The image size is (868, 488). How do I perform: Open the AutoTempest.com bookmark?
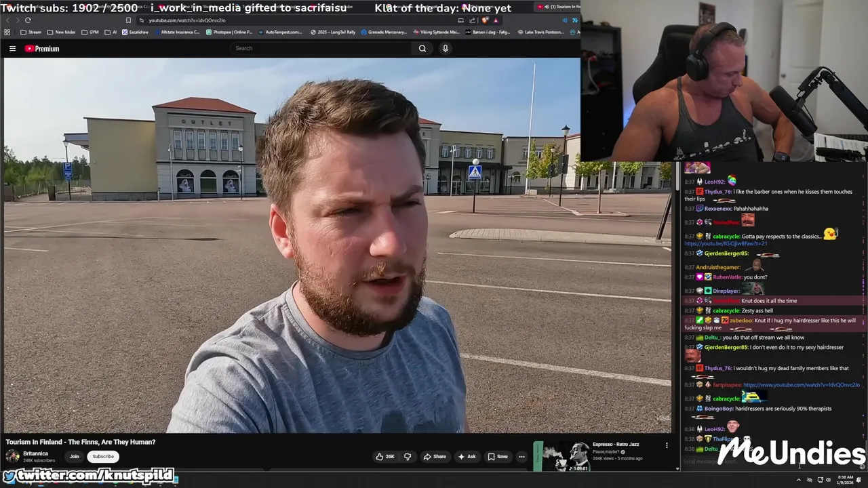(280, 32)
